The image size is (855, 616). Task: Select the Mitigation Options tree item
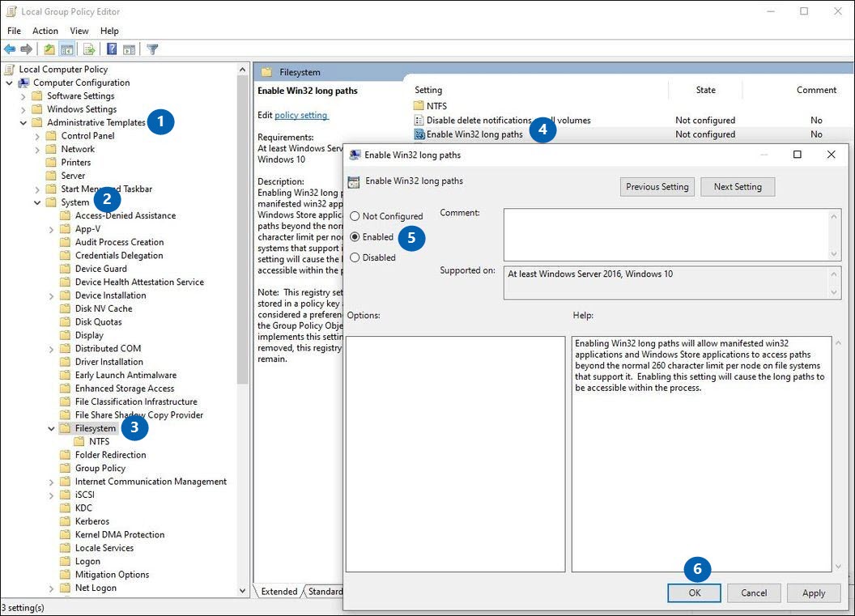(x=112, y=575)
